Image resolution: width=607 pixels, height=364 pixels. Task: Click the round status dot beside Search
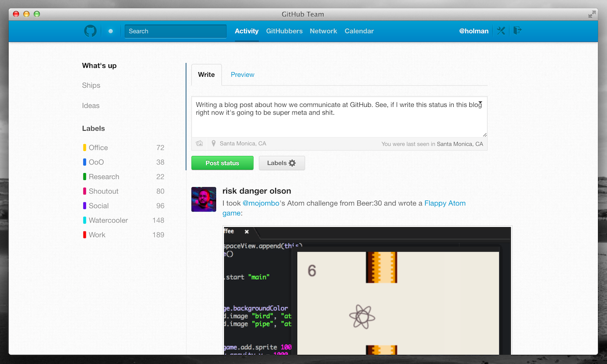[x=111, y=31]
